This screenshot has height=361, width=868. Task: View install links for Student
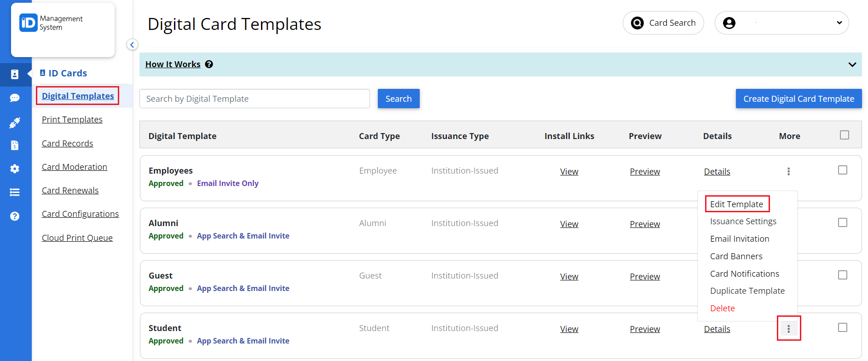pyautogui.click(x=569, y=329)
